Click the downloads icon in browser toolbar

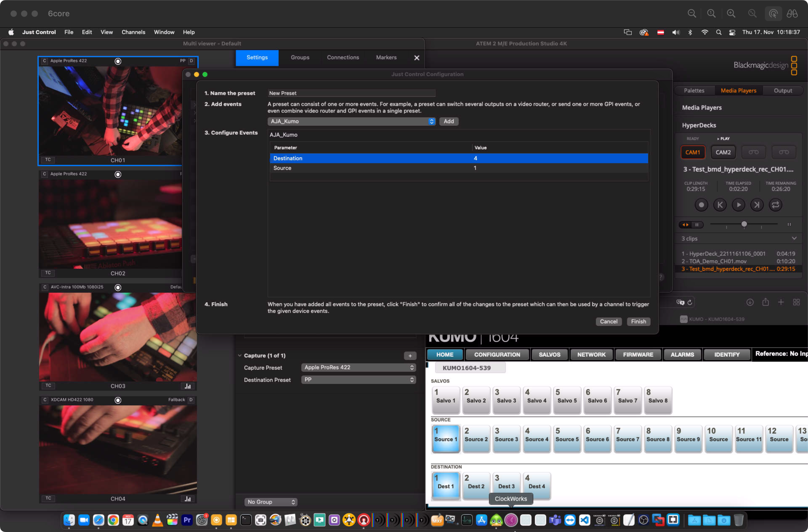[x=750, y=302]
